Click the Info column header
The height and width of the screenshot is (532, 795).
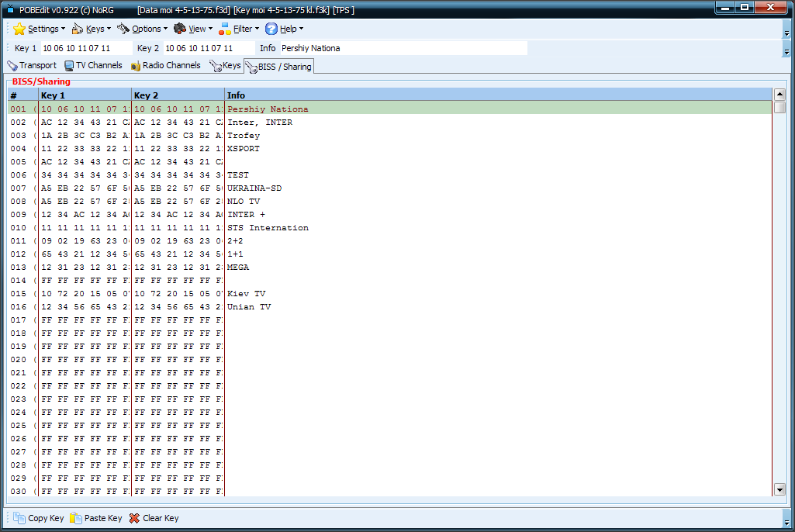pos(498,95)
